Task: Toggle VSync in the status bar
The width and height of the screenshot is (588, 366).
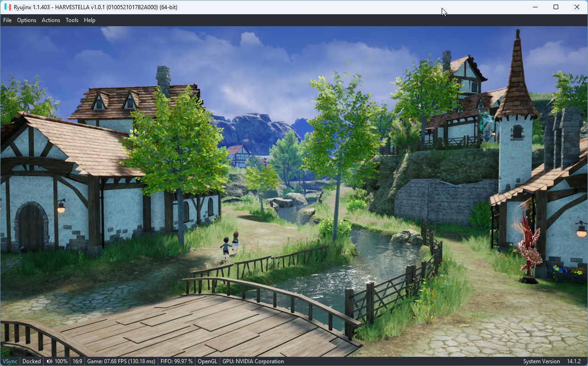Action: [x=10, y=361]
